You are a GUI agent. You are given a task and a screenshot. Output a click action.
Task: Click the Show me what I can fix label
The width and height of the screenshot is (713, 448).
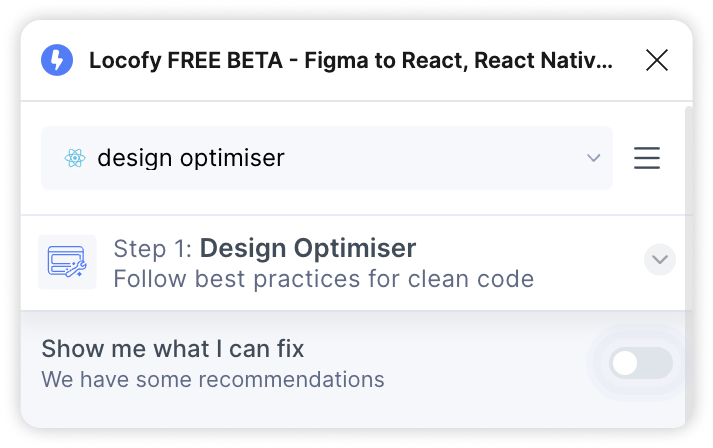click(x=173, y=349)
